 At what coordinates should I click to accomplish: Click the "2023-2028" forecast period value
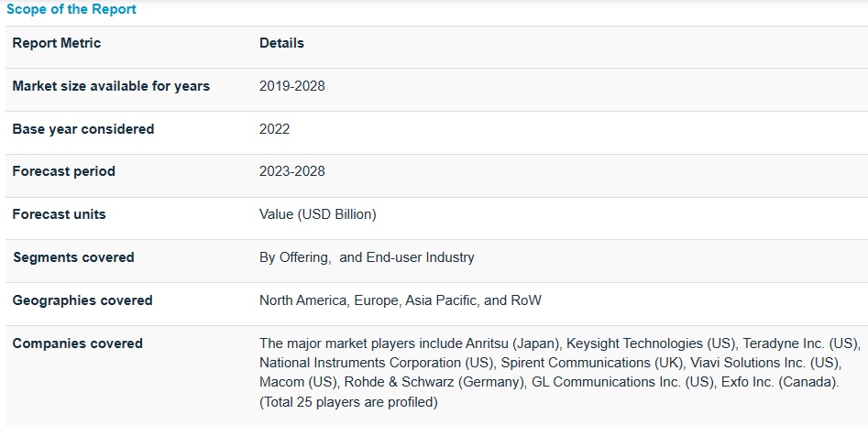point(292,171)
